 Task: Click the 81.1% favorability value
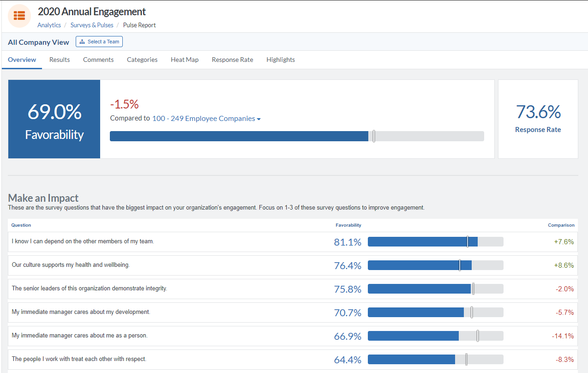tap(348, 241)
